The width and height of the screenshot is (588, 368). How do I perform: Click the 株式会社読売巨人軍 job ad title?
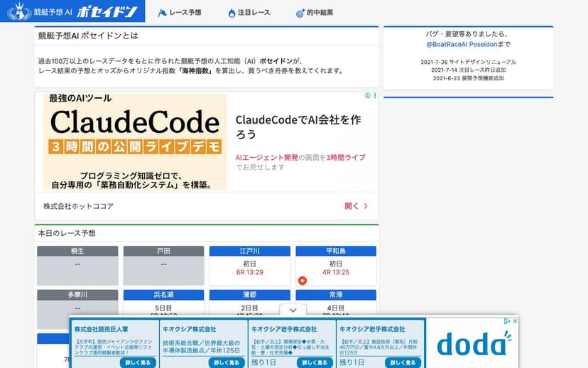click(x=102, y=329)
